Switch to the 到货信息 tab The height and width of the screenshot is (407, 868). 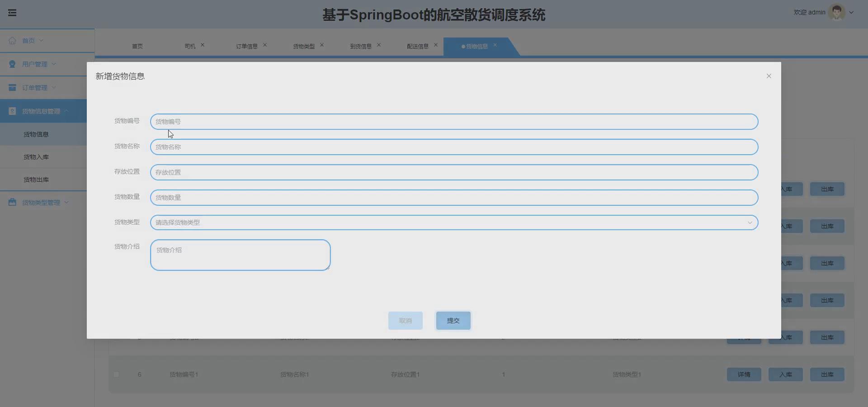[x=361, y=47]
